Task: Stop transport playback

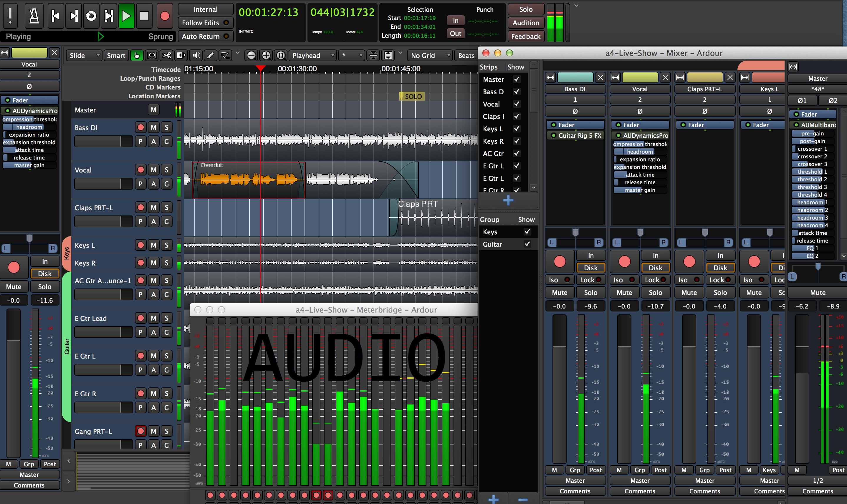Action: pos(144,16)
